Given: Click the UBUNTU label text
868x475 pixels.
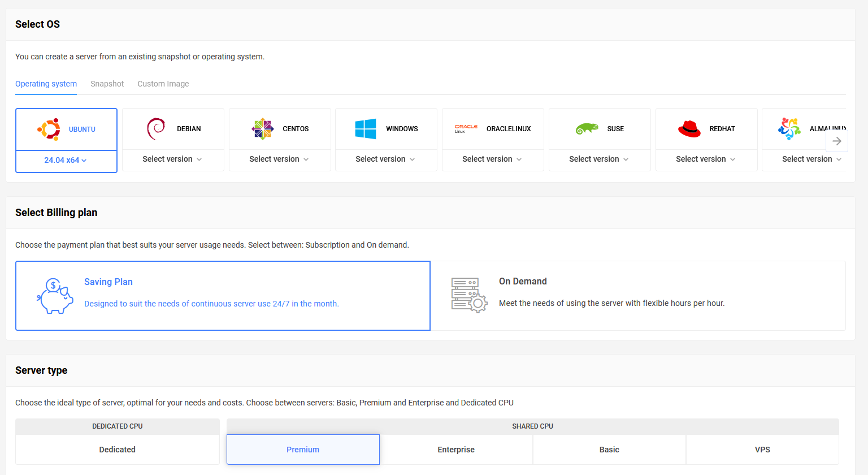Looking at the screenshot, I should [x=82, y=129].
